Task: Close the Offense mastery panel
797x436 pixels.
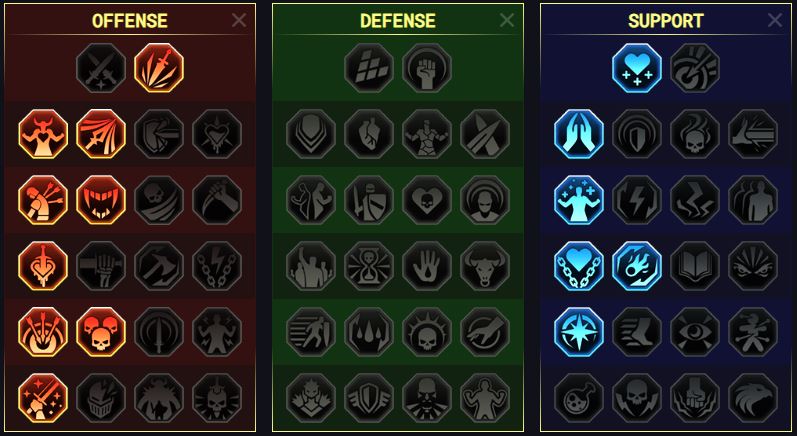Action: tap(239, 20)
